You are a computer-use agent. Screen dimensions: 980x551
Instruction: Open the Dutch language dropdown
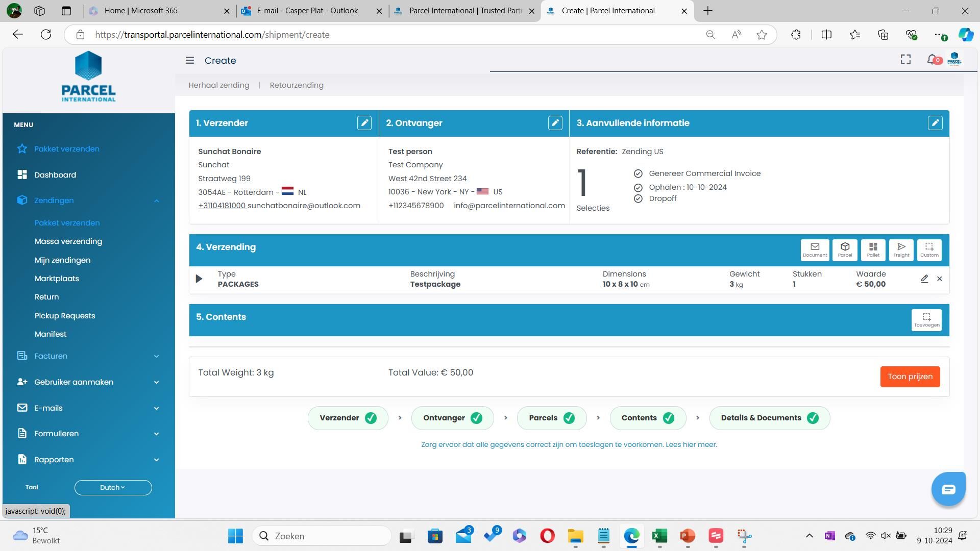coord(113,488)
